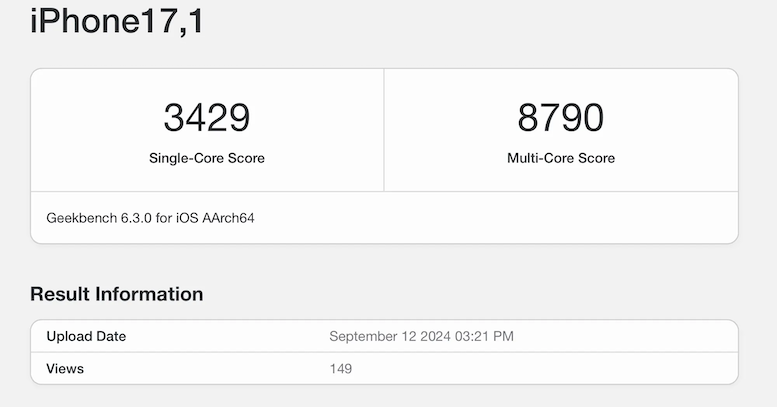Click the Single-Core Score label
The height and width of the screenshot is (407, 777).
point(207,158)
